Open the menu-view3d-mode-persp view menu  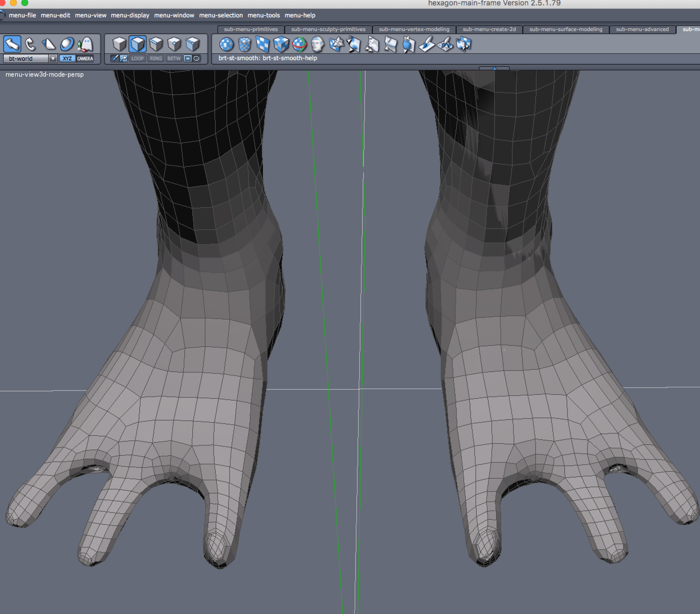(44, 74)
